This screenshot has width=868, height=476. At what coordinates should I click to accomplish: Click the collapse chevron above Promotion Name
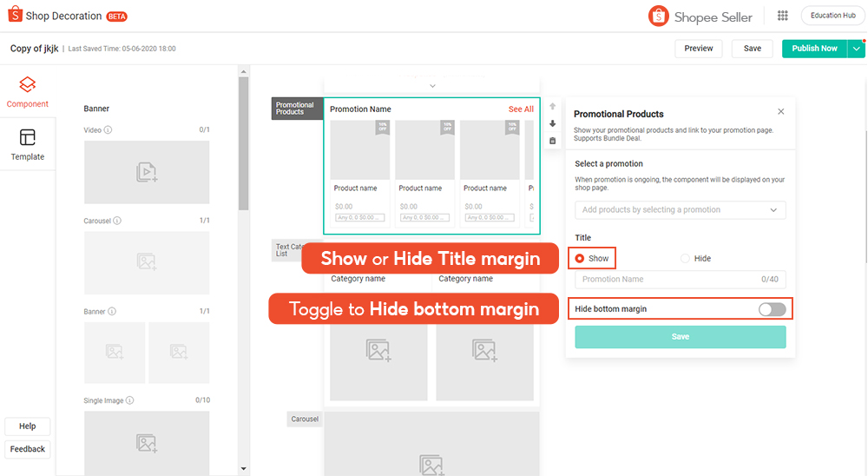[432, 86]
